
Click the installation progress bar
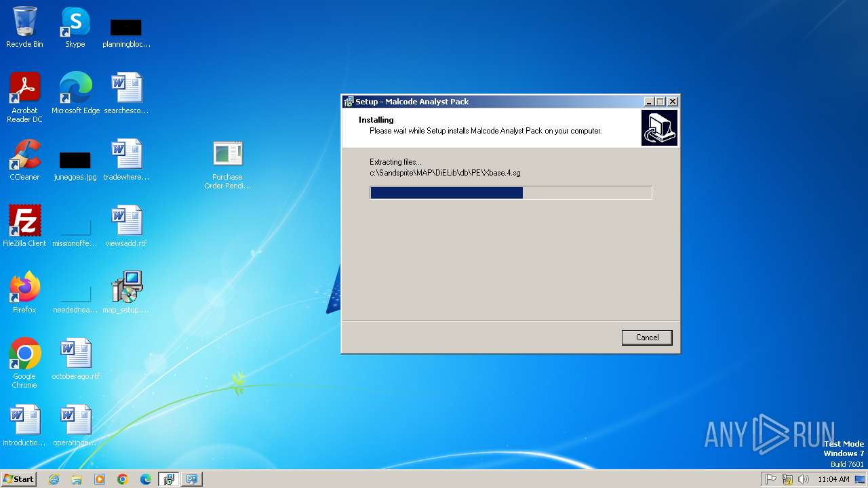(511, 193)
